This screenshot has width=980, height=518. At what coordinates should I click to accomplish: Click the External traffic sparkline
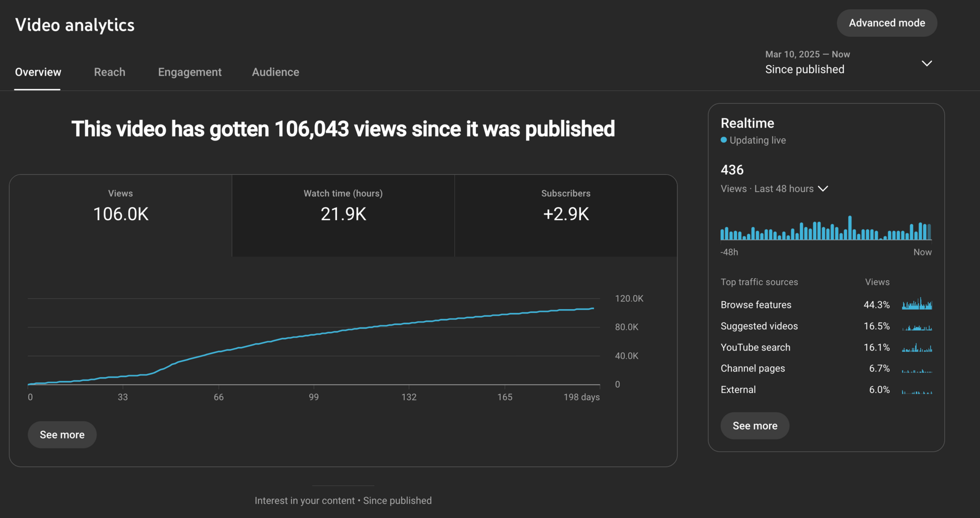(x=917, y=391)
